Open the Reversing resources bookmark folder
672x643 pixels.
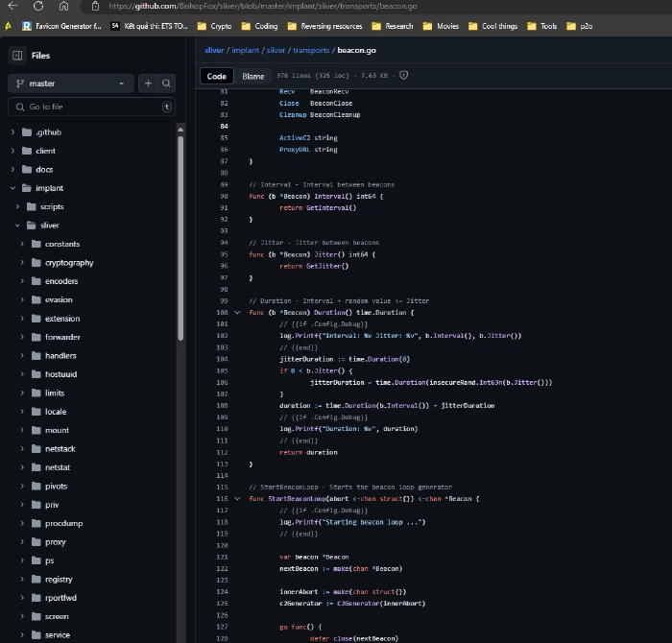click(324, 26)
